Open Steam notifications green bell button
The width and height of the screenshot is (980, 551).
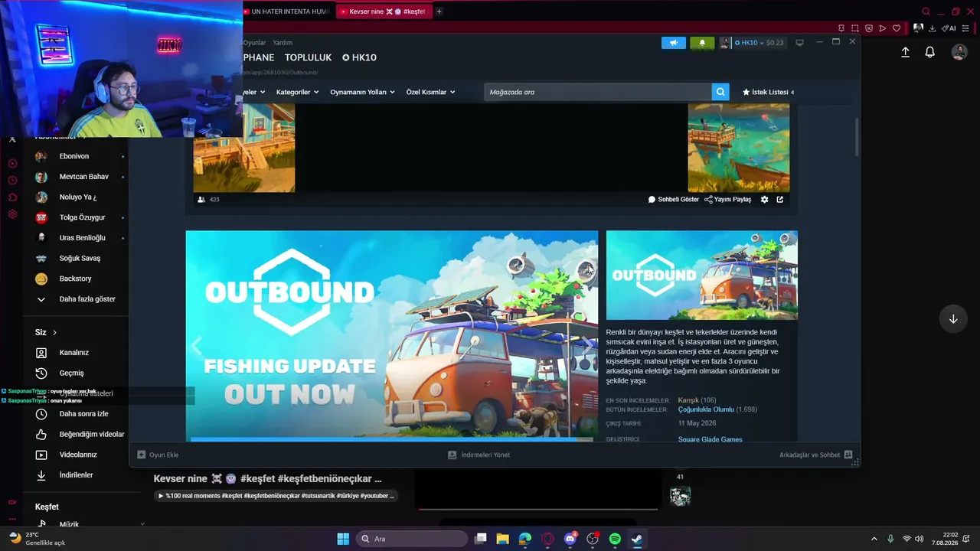tap(702, 43)
